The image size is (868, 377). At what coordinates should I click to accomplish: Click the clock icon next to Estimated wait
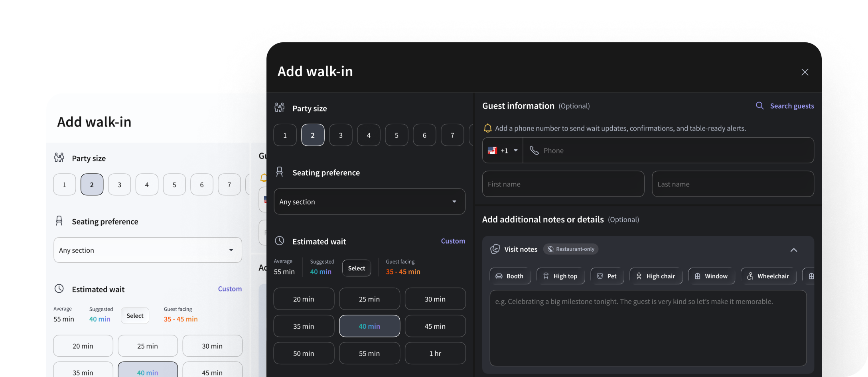coord(279,241)
